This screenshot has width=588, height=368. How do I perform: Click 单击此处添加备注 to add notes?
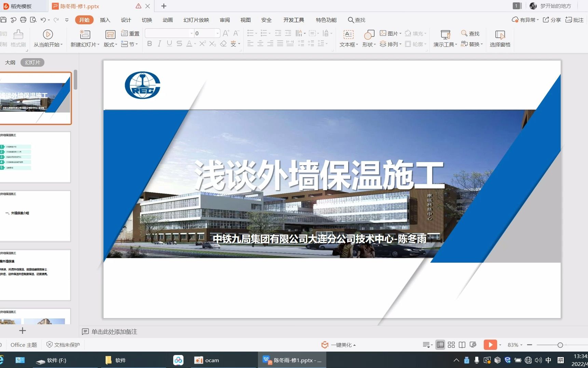pyautogui.click(x=114, y=331)
